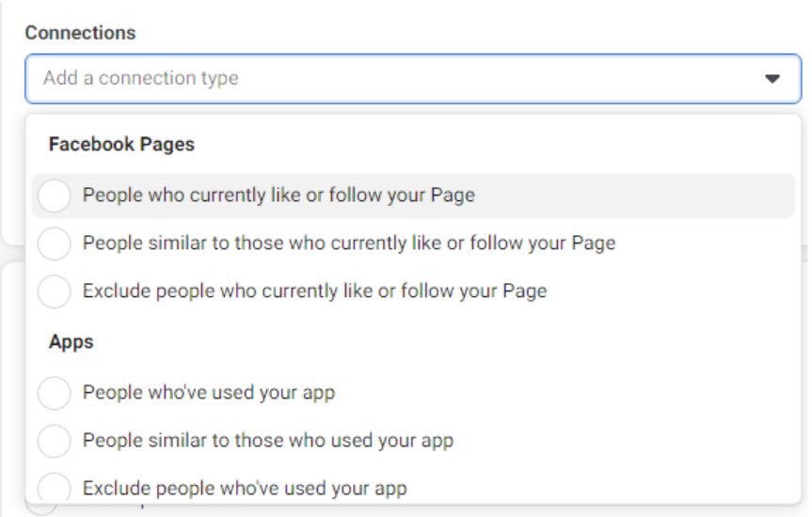Select radio for 'Exclude people who currently like or follow'
This screenshot has width=812, height=517.
click(55, 291)
